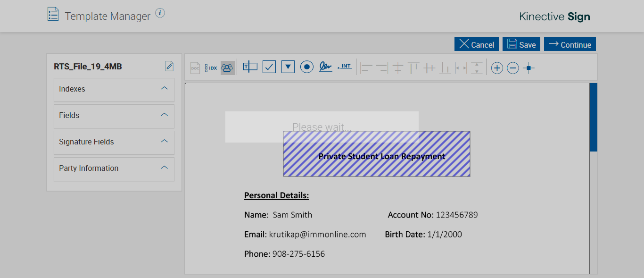Image resolution: width=644 pixels, height=278 pixels.
Task: Zoom in with the plus icon
Action: (497, 68)
